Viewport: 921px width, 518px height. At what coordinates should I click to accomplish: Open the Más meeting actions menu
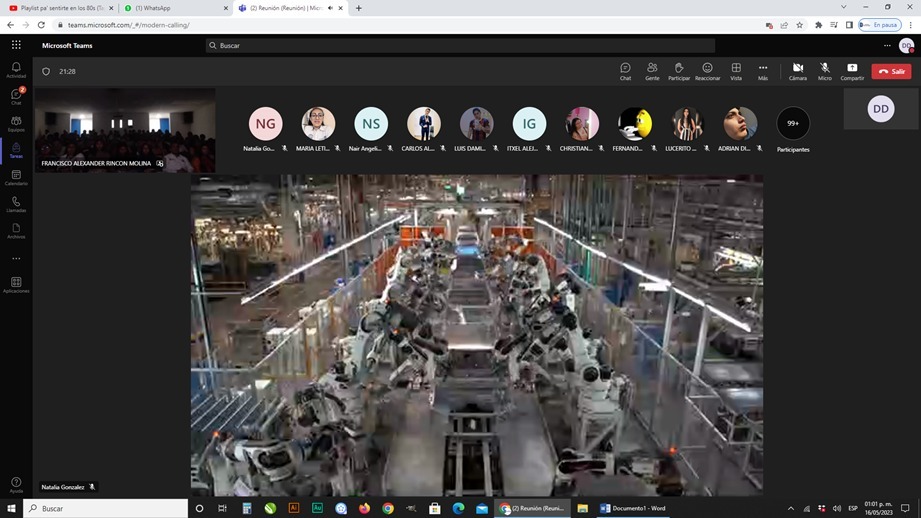coord(762,71)
